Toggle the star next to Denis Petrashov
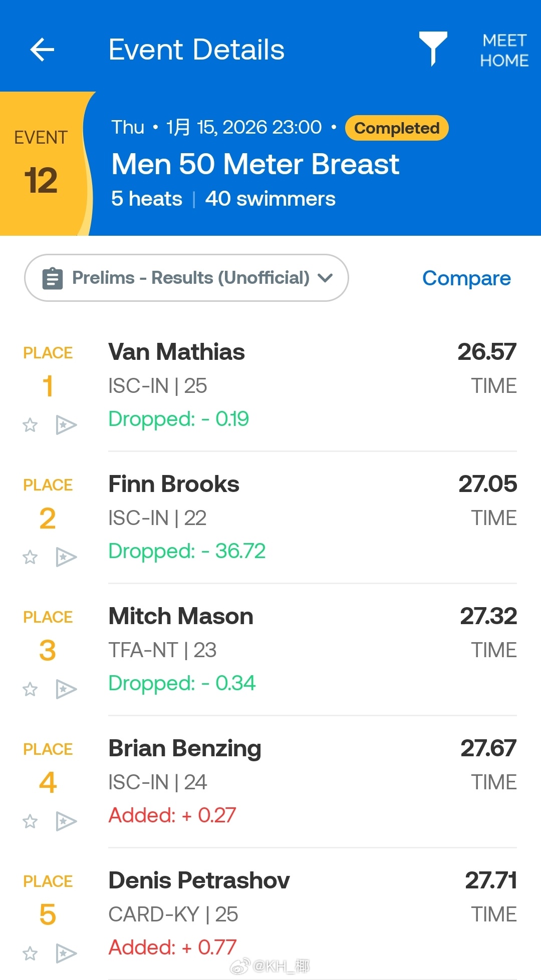541x980 pixels. coord(30,953)
